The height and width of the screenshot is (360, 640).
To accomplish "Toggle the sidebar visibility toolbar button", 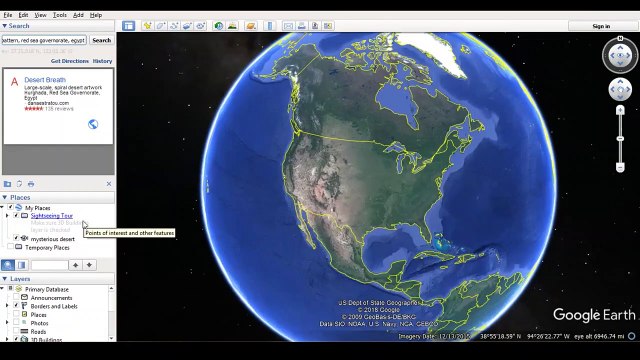I will coord(129,26).
